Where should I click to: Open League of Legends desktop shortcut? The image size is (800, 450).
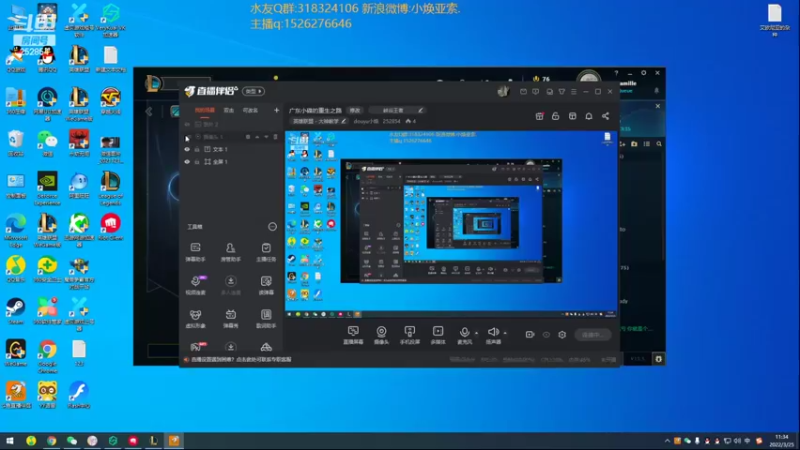tap(110, 189)
